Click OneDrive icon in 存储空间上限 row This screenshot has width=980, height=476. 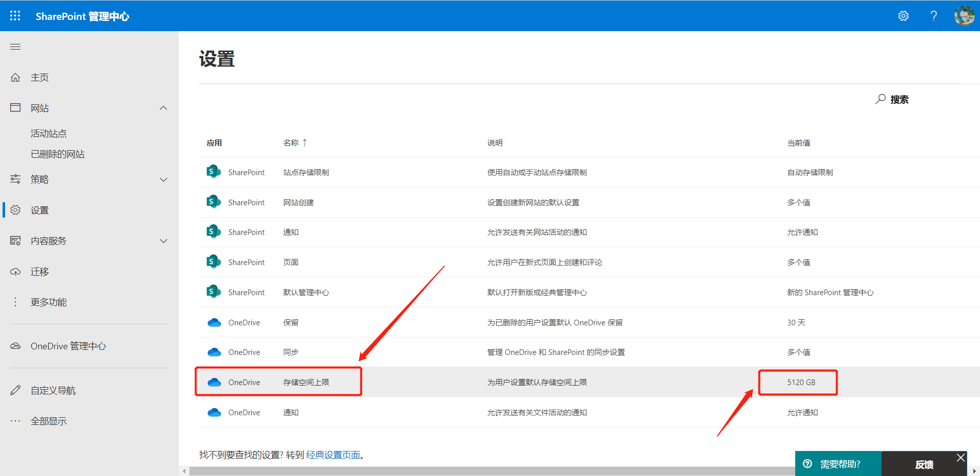214,382
